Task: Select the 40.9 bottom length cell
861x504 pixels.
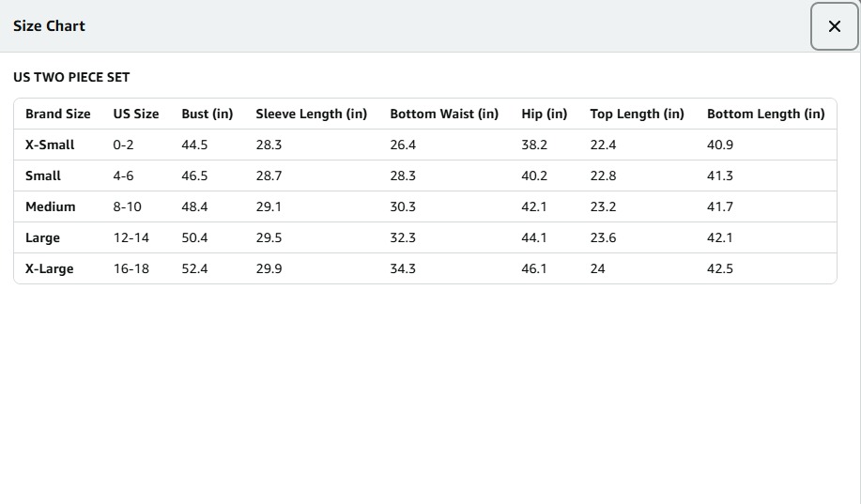Action: [720, 145]
